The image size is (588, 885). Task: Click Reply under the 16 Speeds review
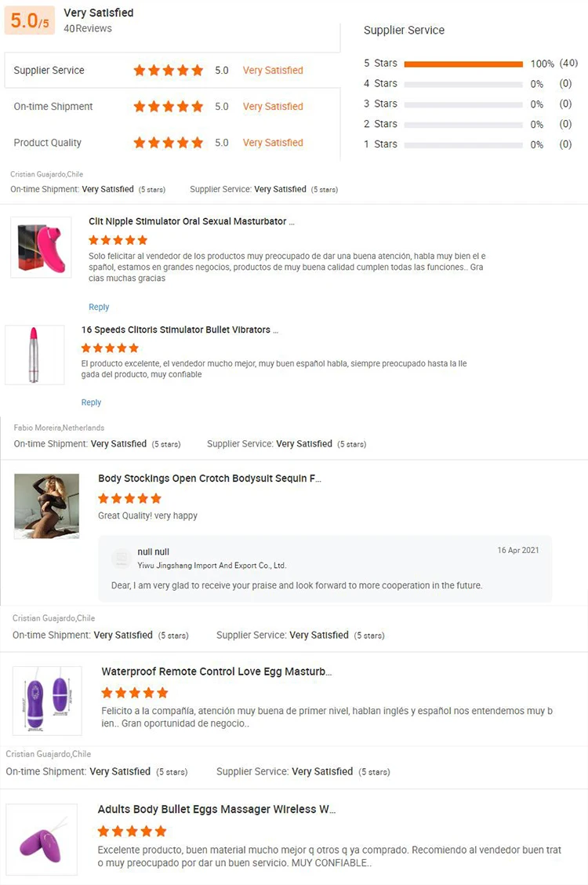pyautogui.click(x=91, y=402)
